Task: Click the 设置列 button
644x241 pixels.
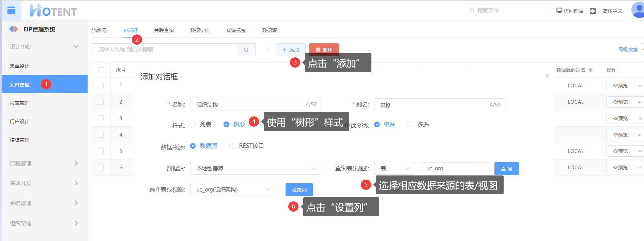Action: pos(299,190)
